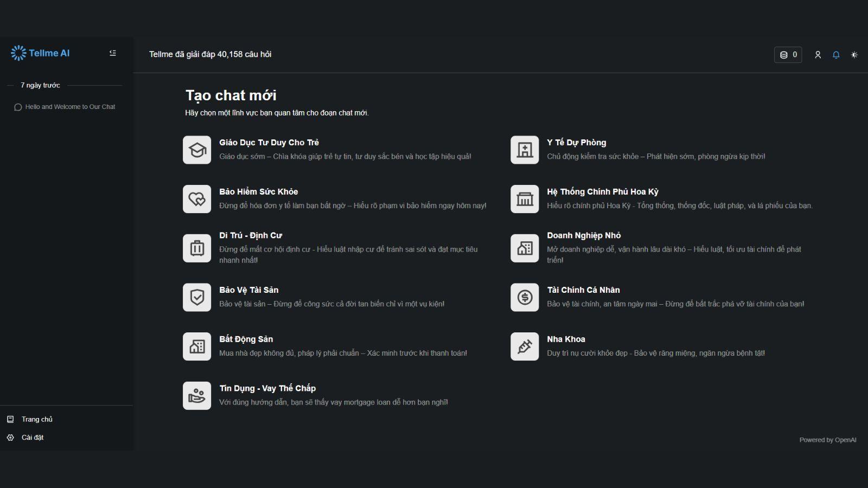868x488 pixels.
Task: Go to Trang chủ in sidebar
Action: (37, 419)
